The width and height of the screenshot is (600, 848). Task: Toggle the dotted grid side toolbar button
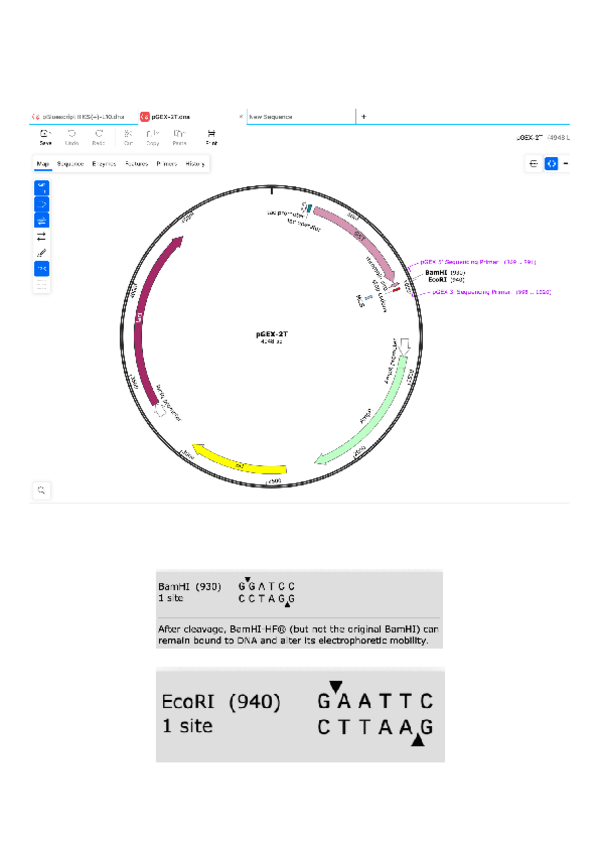point(42,285)
